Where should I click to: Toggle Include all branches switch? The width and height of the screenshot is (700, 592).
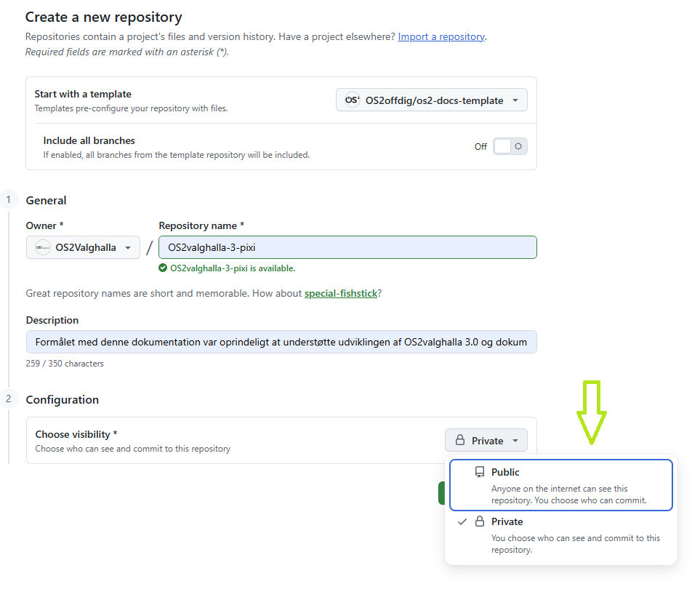[510, 147]
